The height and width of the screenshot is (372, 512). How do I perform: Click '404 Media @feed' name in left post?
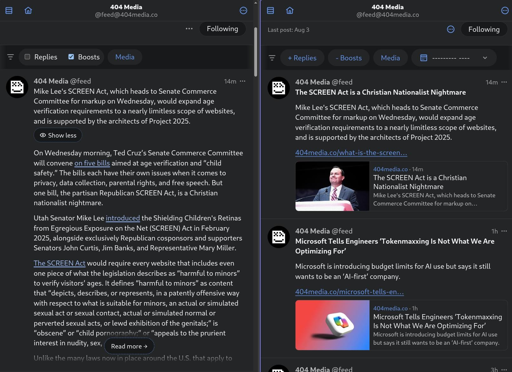tap(62, 81)
